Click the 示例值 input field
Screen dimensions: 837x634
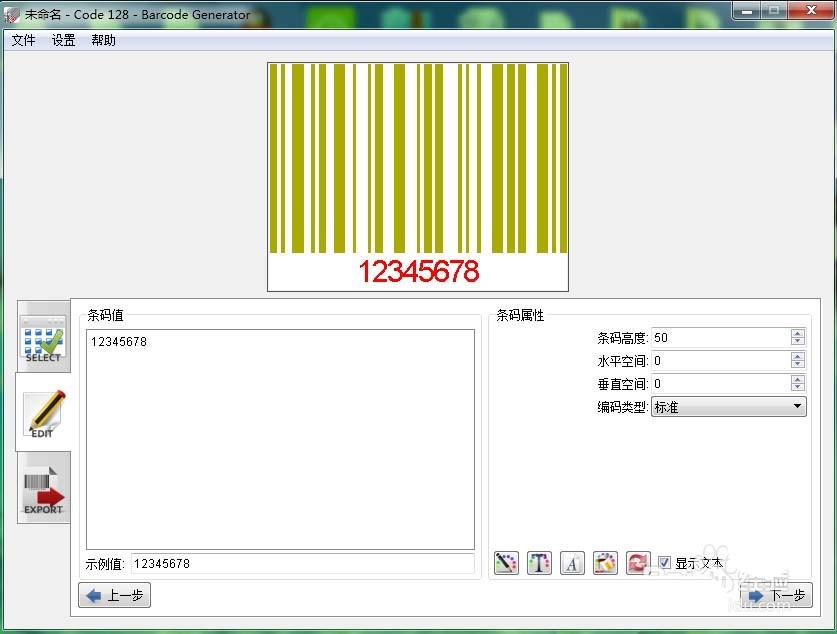[300, 563]
